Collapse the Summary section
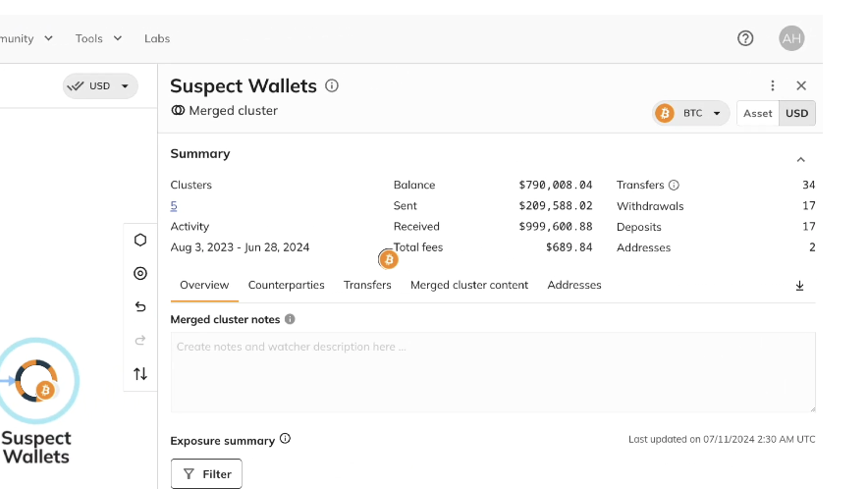Viewport: 868px width, 489px height. coord(800,159)
